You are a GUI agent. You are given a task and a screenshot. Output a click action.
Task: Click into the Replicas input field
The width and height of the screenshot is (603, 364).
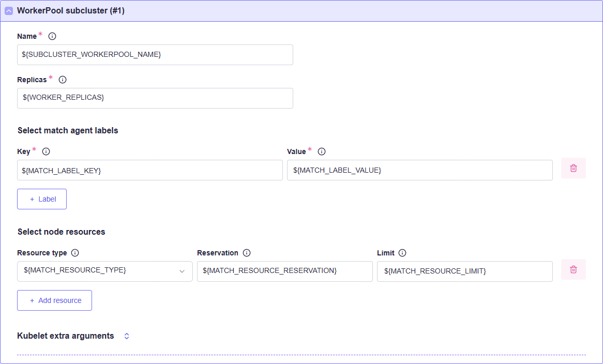pos(155,98)
